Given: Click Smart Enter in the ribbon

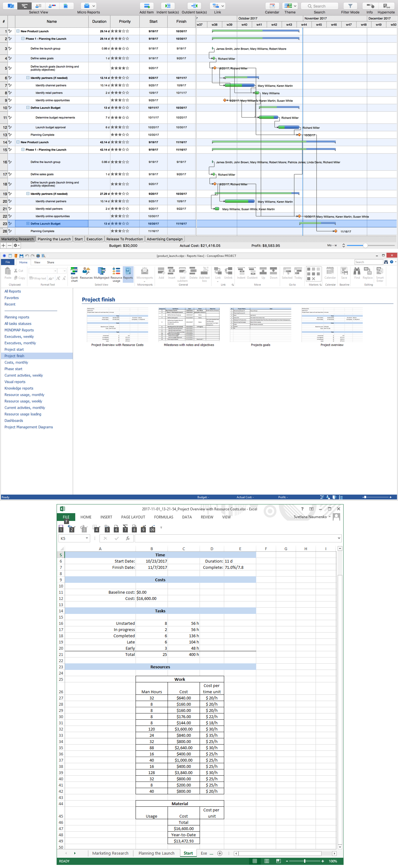Looking at the screenshot, I should (x=380, y=274).
